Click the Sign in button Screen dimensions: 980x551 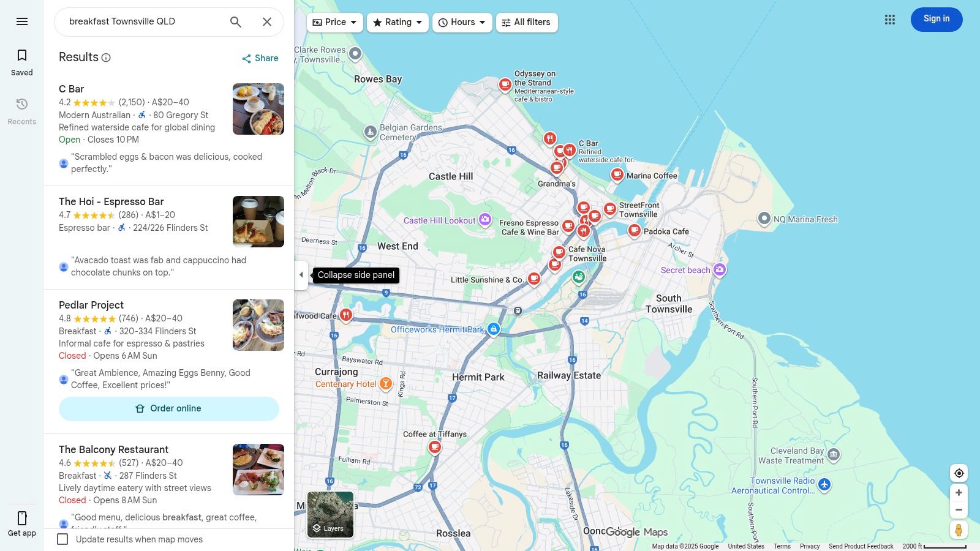(x=936, y=19)
